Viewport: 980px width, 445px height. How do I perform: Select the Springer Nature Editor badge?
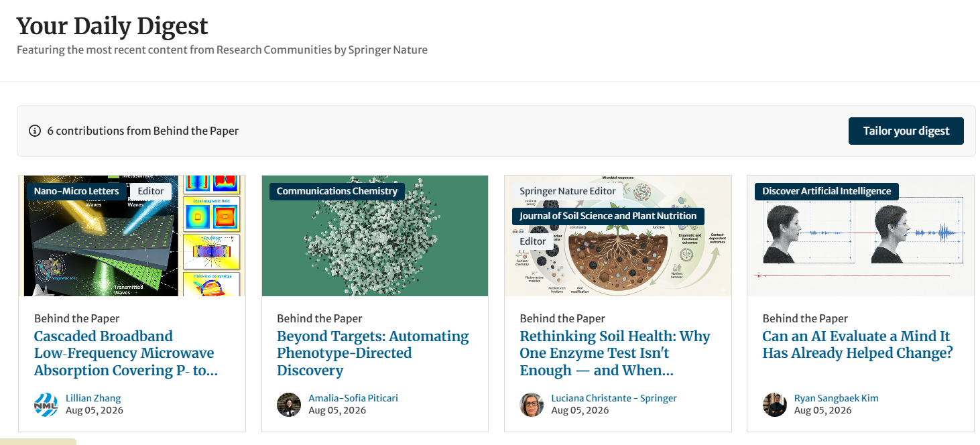pos(568,191)
